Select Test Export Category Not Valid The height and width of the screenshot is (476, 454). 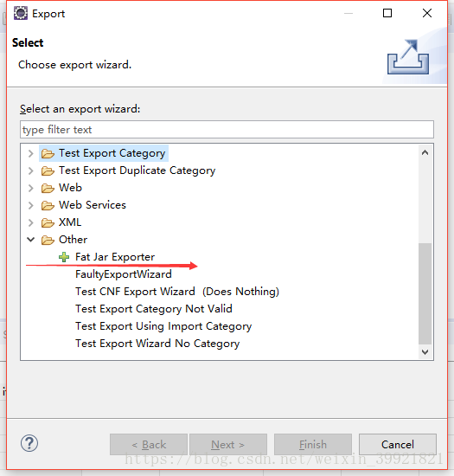(x=154, y=309)
